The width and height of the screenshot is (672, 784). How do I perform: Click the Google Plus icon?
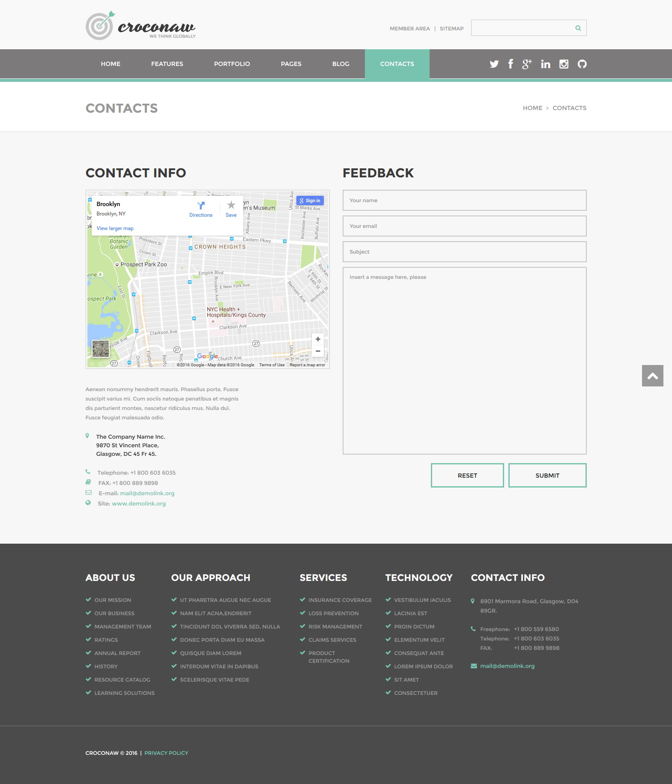click(527, 64)
